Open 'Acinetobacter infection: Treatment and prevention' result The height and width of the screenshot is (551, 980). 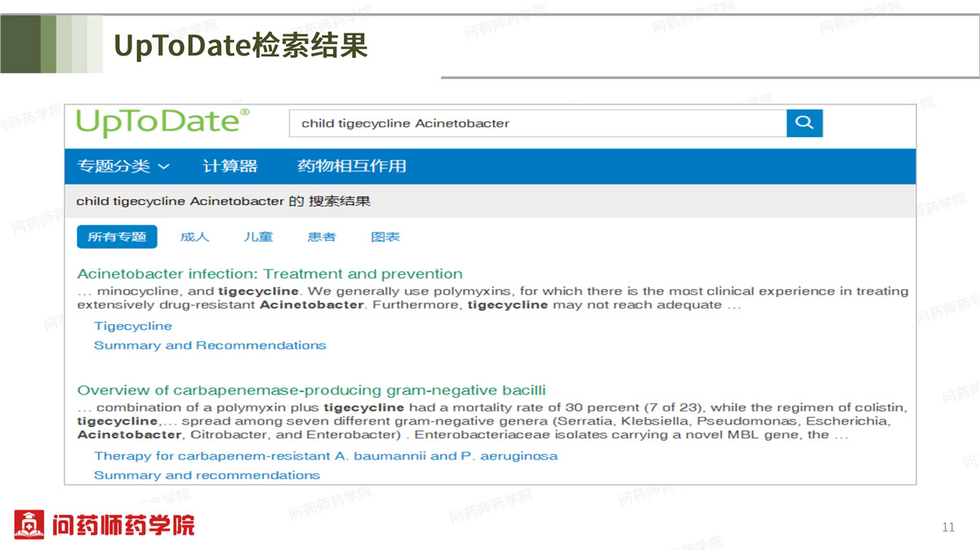point(269,273)
